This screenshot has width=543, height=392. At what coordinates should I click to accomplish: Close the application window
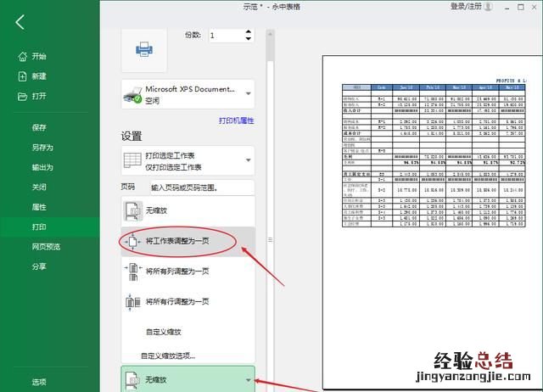tap(535, 7)
